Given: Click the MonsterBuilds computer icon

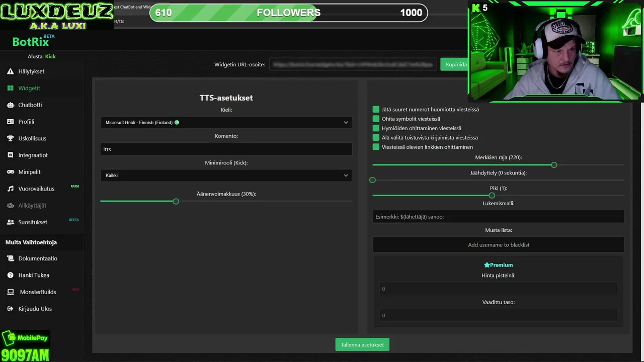Looking at the screenshot, I should coord(10,292).
